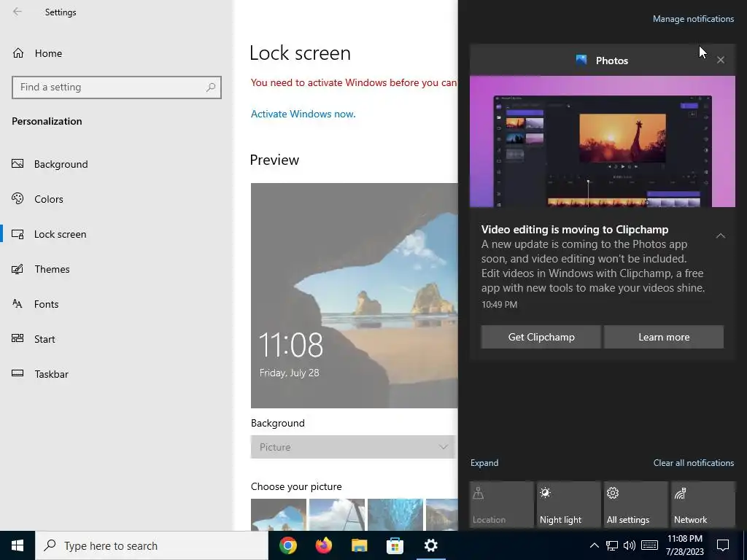
Task: Click the Start tiles icon in sidebar
Action: tap(18, 338)
